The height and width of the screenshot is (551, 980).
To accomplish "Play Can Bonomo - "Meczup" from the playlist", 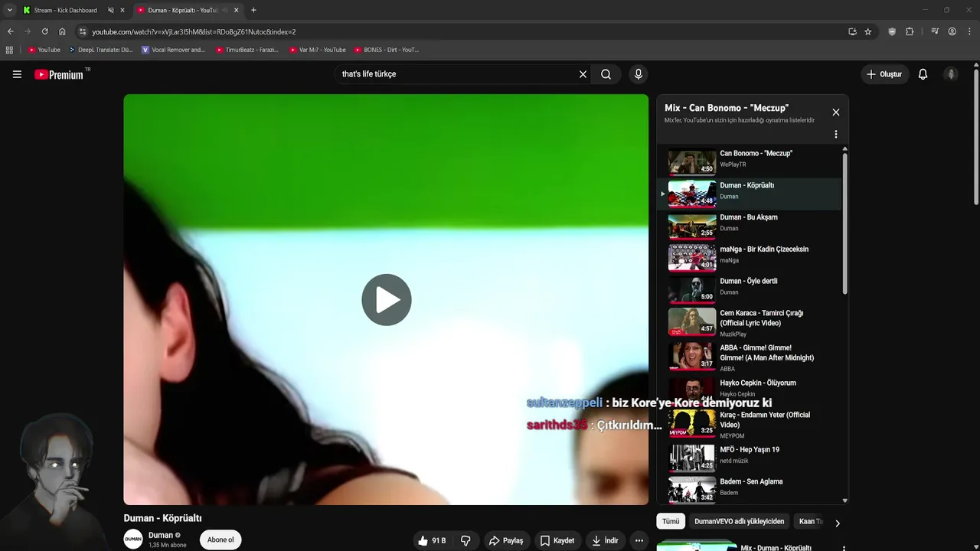I will [749, 161].
